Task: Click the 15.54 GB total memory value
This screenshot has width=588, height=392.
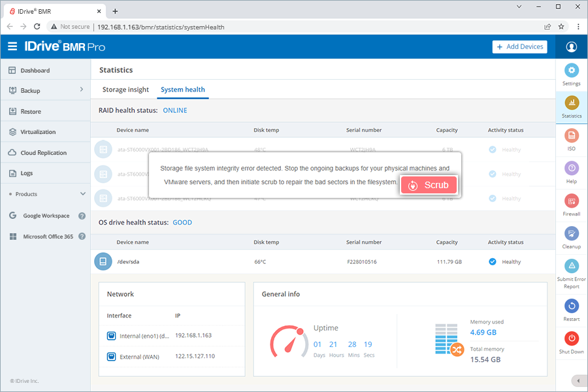Action: (485, 359)
